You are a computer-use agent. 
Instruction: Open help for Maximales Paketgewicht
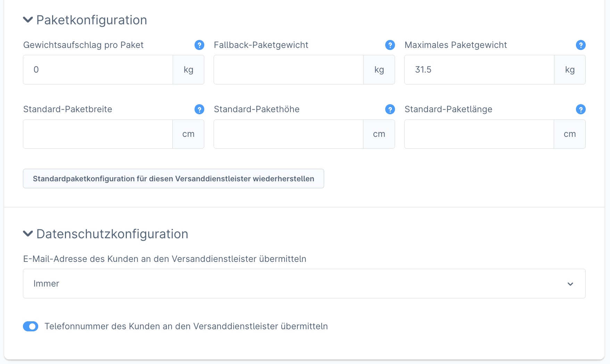581,45
